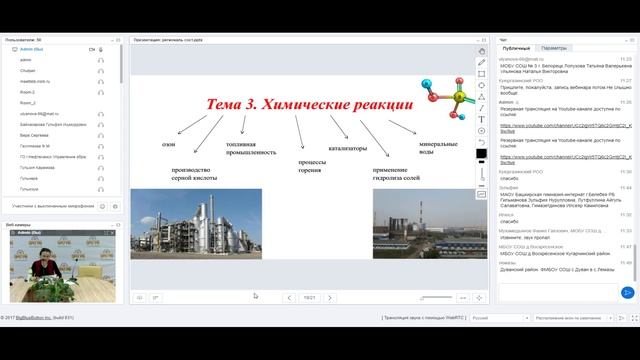640x360 pixels.
Task: Mute all users with the mute-all button
Action: pos(102,207)
